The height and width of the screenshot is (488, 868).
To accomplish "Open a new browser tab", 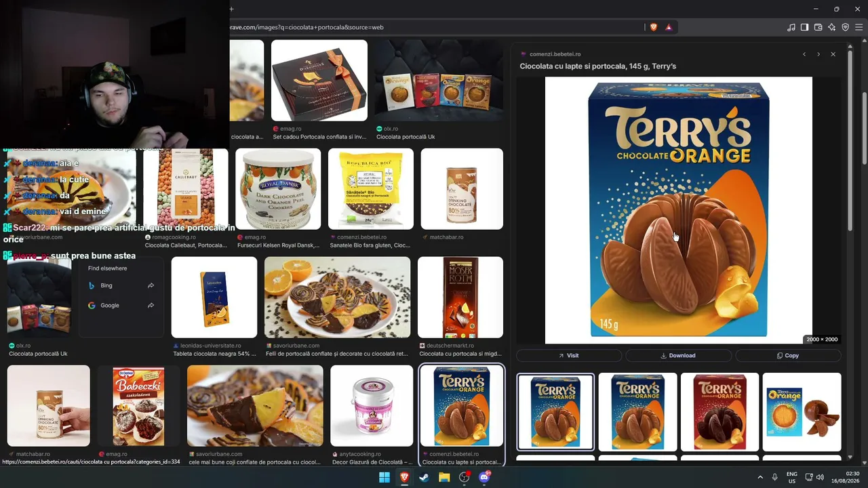I will coord(231,9).
